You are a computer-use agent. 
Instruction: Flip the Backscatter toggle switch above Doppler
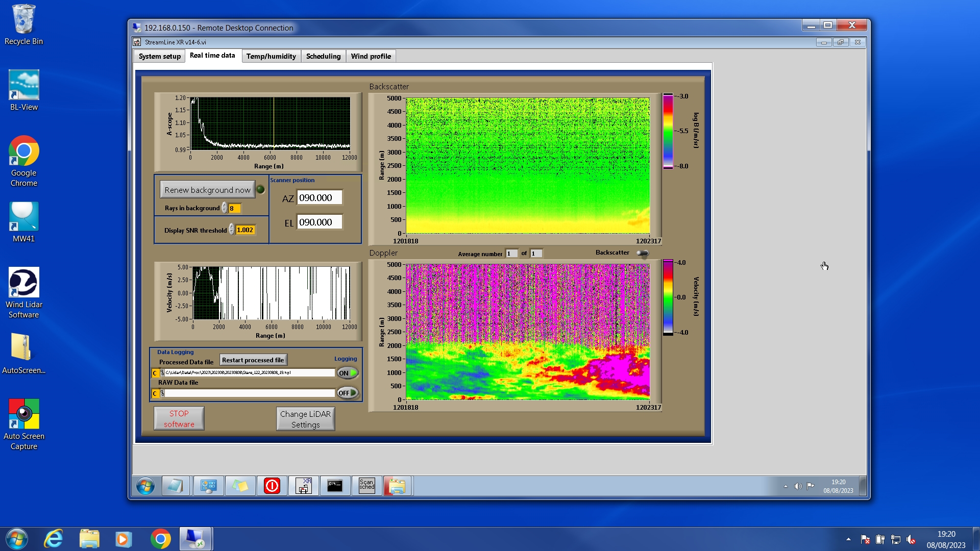click(x=643, y=253)
